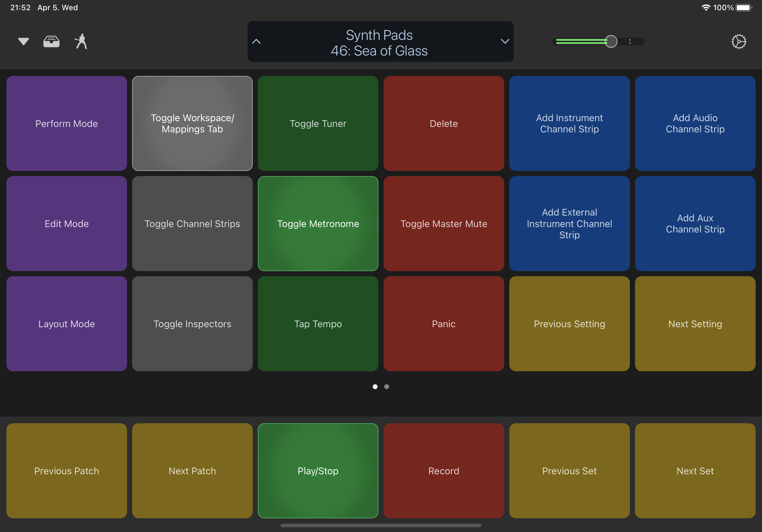Viewport: 762px width, 532px height.
Task: Select next patch with down chevron
Action: coord(504,41)
